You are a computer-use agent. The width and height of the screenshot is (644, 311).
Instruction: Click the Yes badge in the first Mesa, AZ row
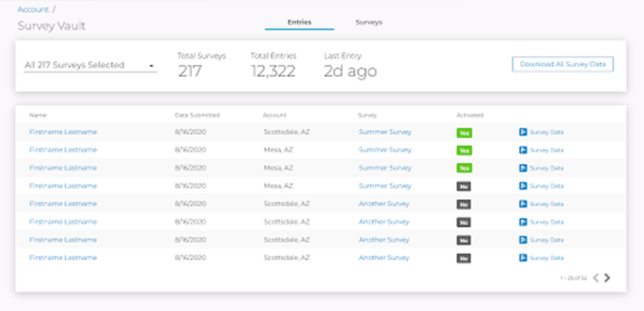(x=464, y=151)
